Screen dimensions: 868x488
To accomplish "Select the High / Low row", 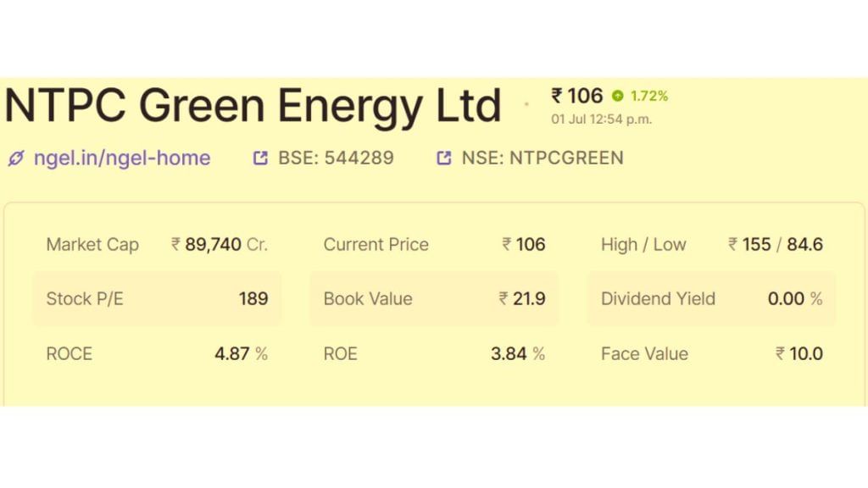I will click(x=712, y=244).
